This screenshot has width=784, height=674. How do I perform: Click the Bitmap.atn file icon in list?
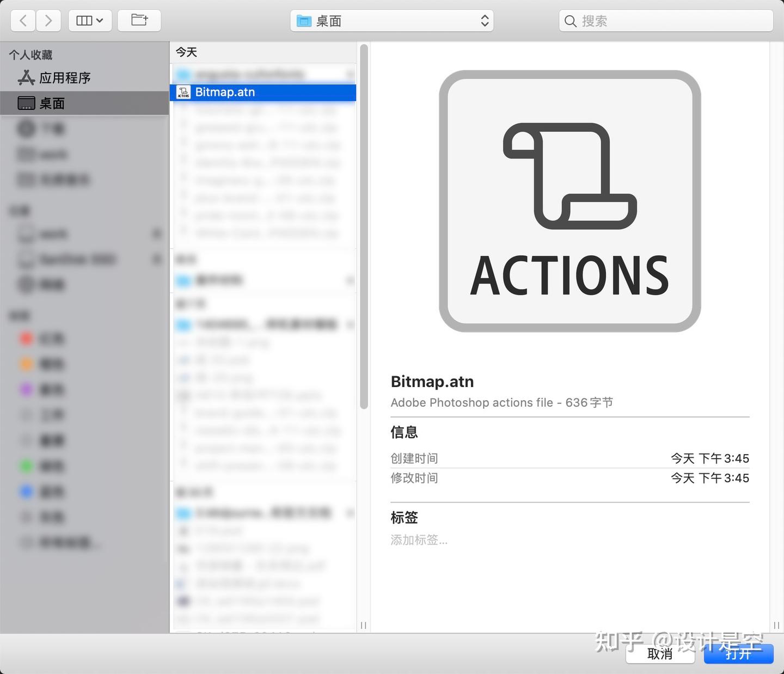click(x=183, y=92)
